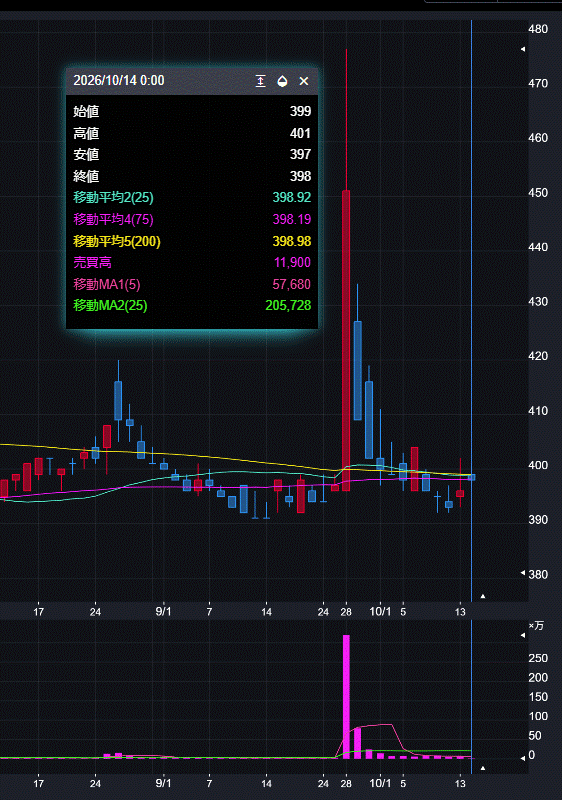
Task: Click the tooltip title 2026/10/14 0:00
Action: click(x=119, y=81)
